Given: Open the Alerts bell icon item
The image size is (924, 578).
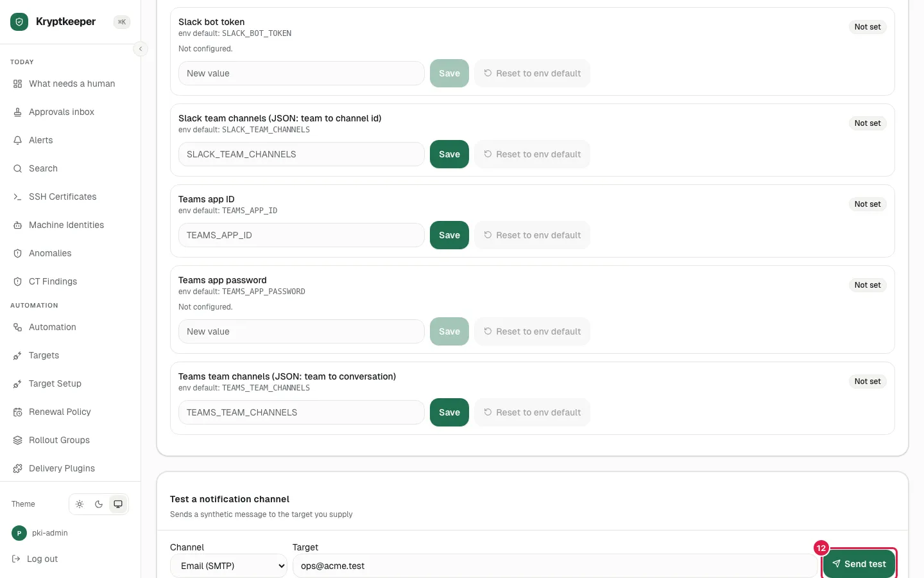Looking at the screenshot, I should tap(17, 140).
